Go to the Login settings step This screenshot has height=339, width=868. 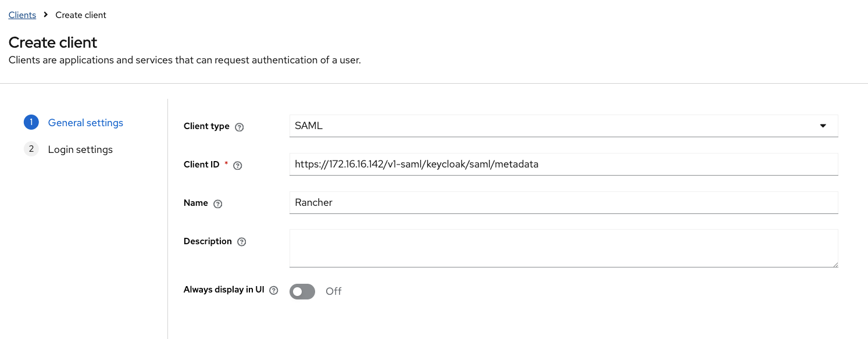pyautogui.click(x=80, y=149)
